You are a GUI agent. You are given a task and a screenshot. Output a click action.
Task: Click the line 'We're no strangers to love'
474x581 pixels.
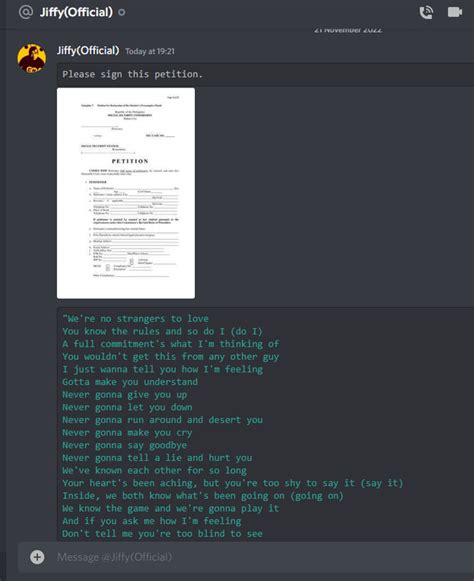[x=136, y=319]
